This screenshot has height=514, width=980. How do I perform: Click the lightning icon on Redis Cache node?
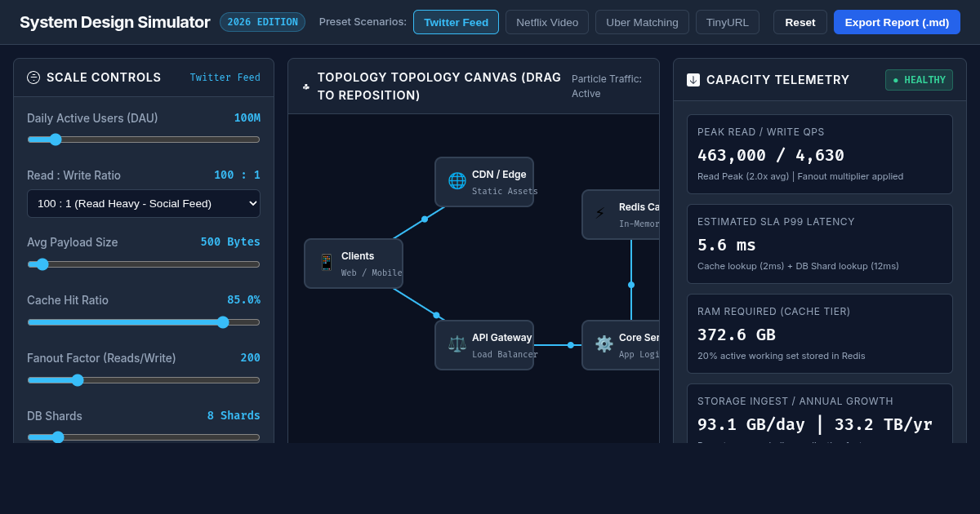(600, 214)
